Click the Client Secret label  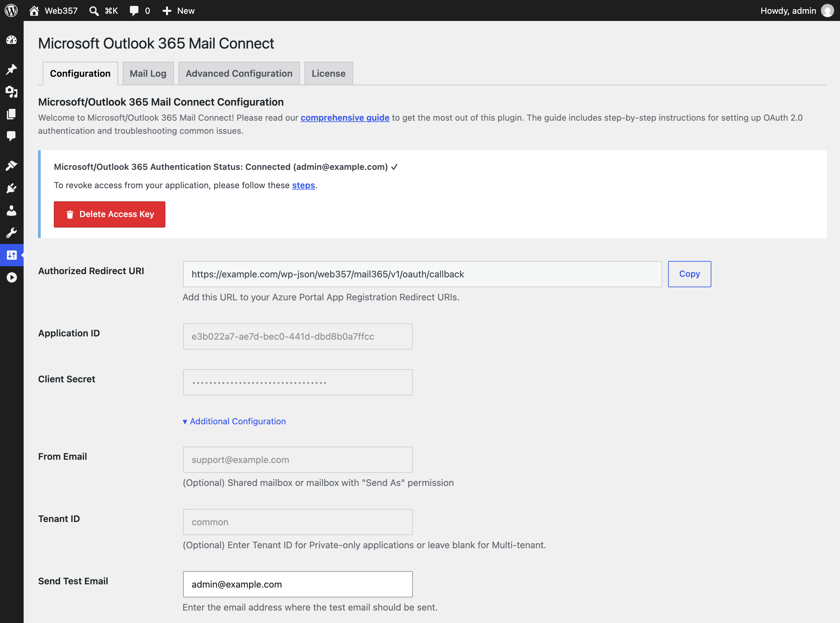pyautogui.click(x=66, y=379)
